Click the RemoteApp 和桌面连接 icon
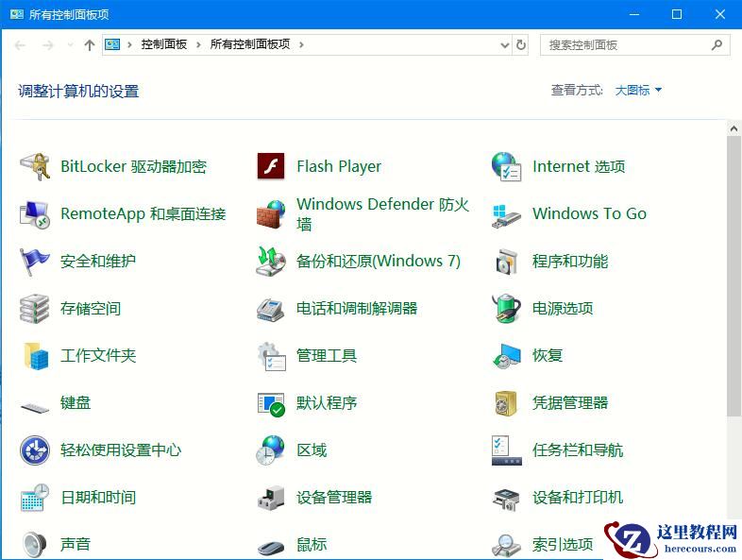This screenshot has width=742, height=560. click(x=35, y=214)
